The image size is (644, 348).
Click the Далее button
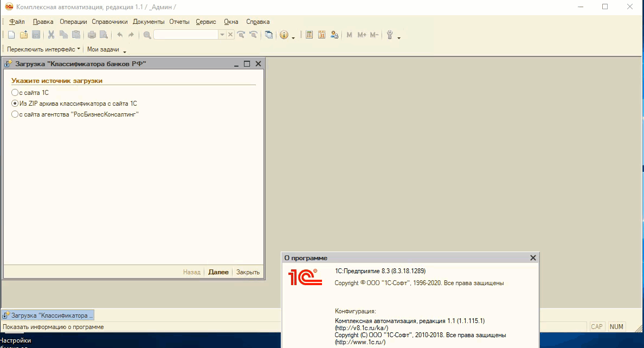[218, 272]
